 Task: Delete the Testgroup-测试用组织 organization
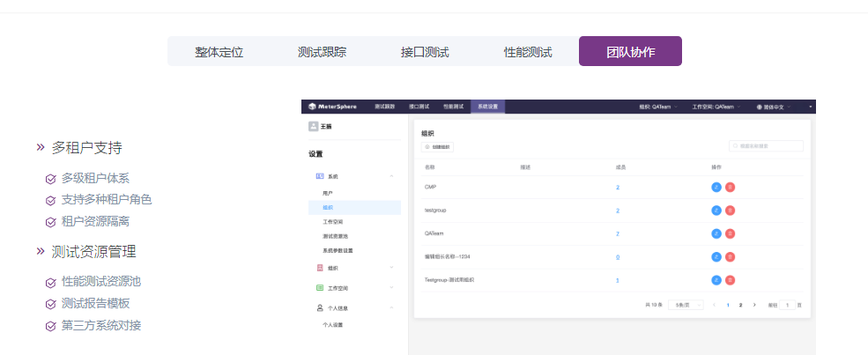[x=731, y=280]
